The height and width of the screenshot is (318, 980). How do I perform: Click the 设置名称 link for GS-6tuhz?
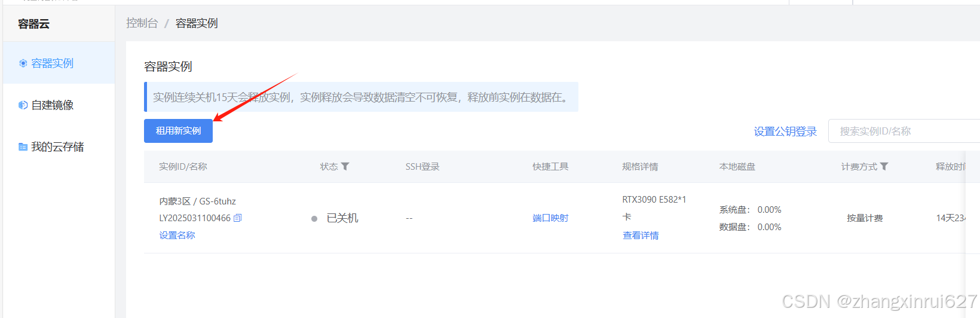[x=177, y=236]
